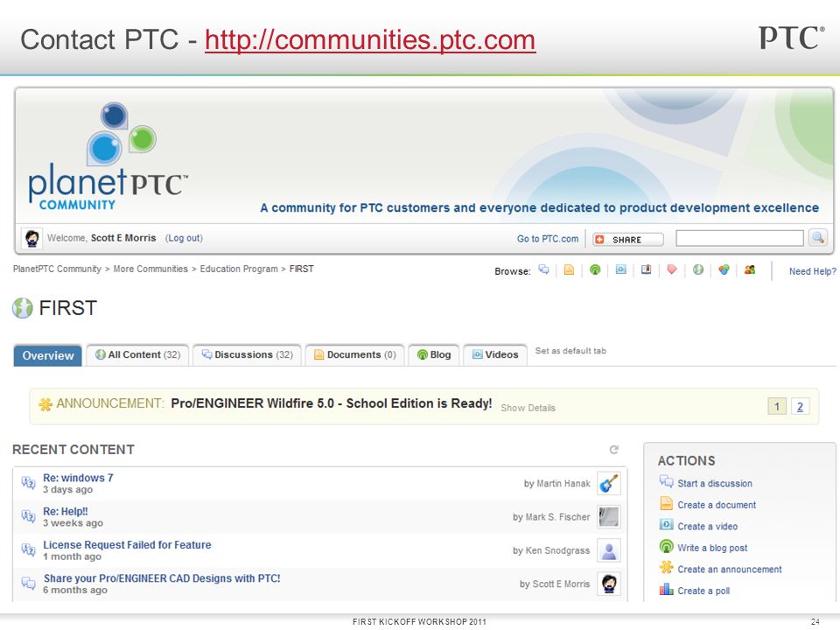
Task: Open author link Martin Hanak
Action: coord(563,484)
